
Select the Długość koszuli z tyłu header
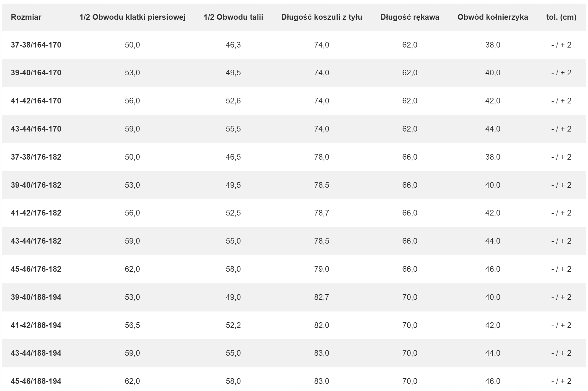click(x=322, y=17)
